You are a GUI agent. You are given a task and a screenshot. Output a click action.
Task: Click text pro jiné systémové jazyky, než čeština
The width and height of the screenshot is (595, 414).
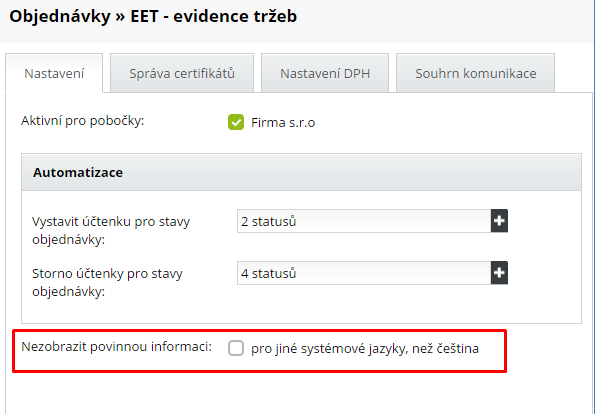pyautogui.click(x=365, y=348)
